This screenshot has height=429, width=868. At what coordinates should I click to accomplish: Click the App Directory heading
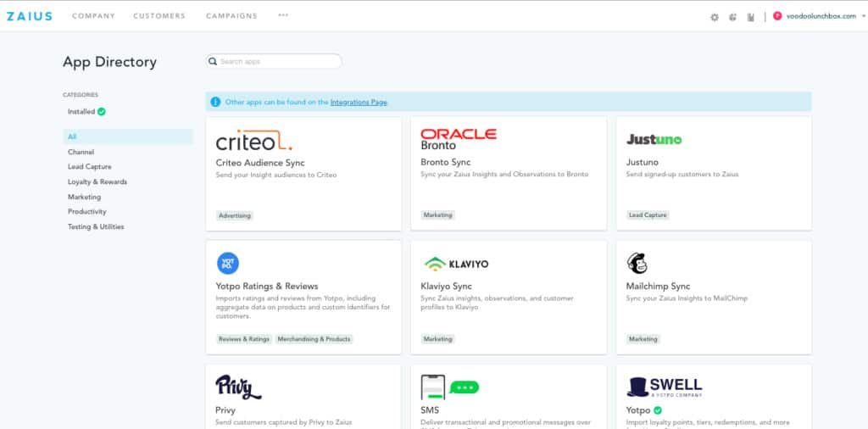click(x=109, y=62)
